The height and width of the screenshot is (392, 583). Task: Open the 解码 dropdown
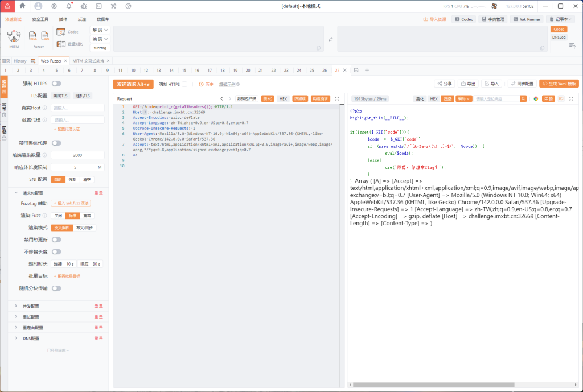[100, 30]
